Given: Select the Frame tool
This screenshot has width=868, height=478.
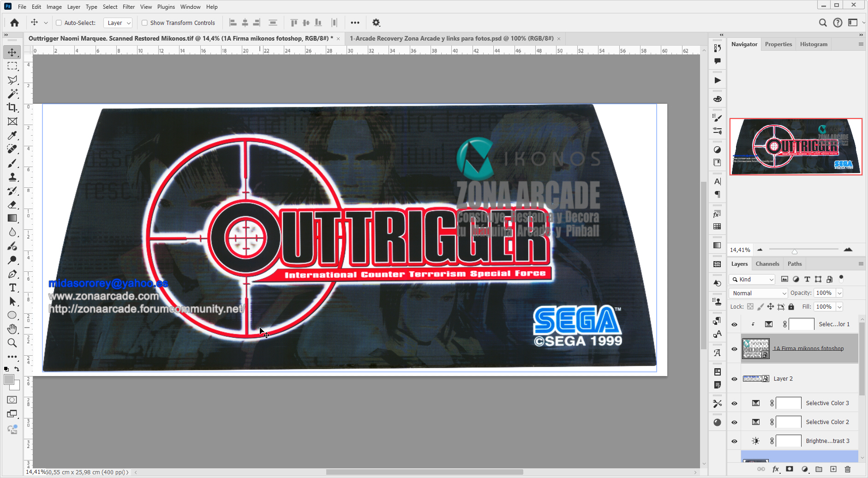Looking at the screenshot, I should 12,121.
